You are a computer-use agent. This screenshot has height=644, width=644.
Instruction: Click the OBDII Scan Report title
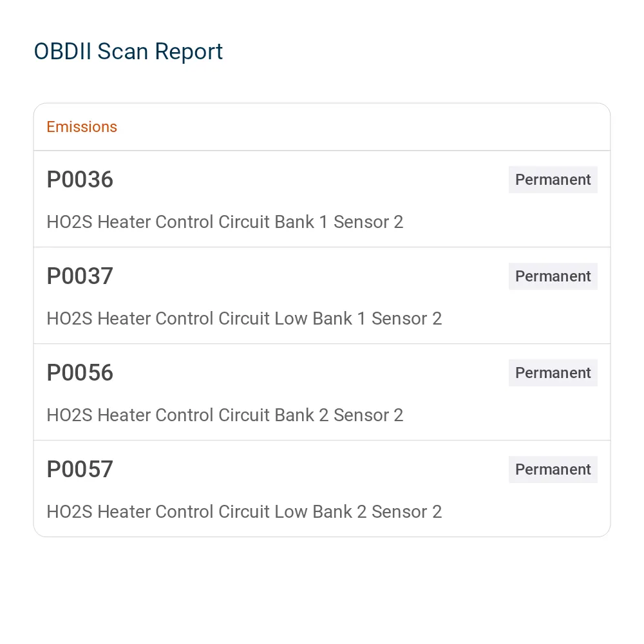128,52
